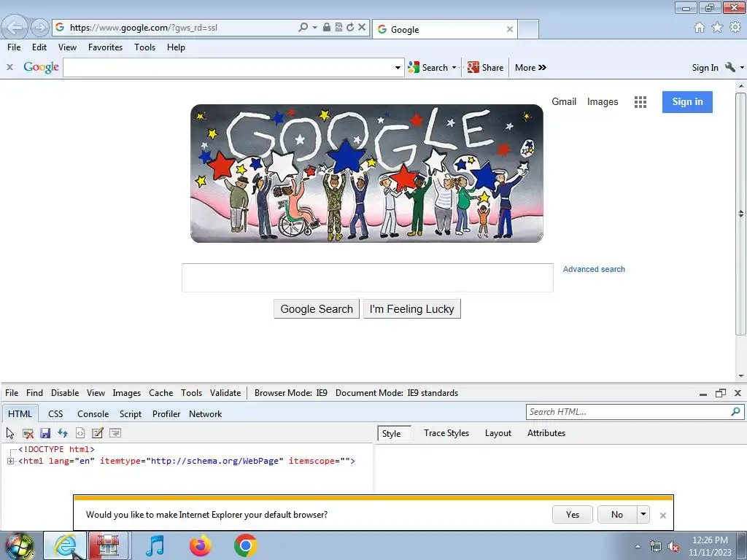Viewport: 747px width, 560px height.
Task: Open dropdown arrow next to wrench icon
Action: pos(742,68)
